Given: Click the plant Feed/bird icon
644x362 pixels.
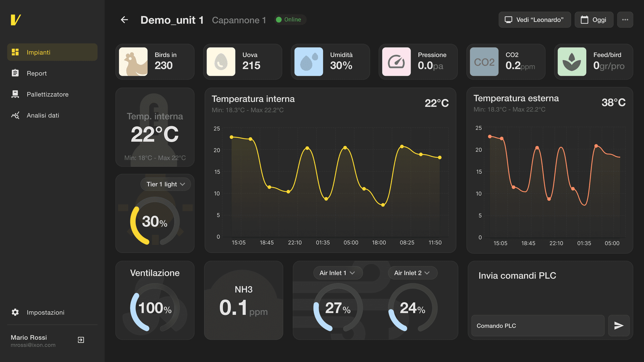Looking at the screenshot, I should (x=572, y=62).
